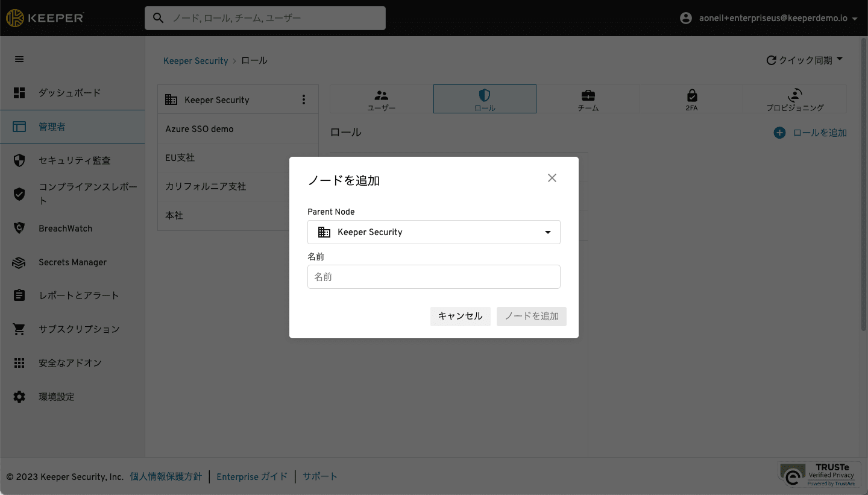Switch to the 2FA tab

coord(691,99)
